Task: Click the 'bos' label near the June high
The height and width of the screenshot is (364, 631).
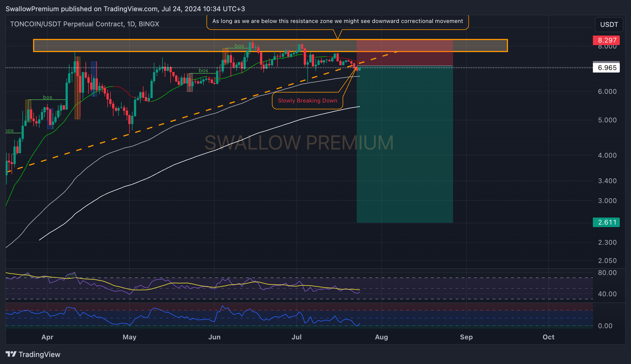Action: pyautogui.click(x=239, y=46)
